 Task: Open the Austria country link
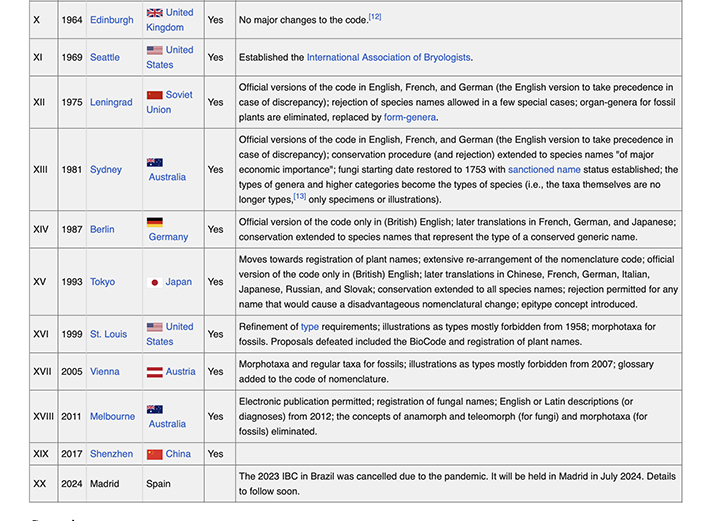coord(180,371)
